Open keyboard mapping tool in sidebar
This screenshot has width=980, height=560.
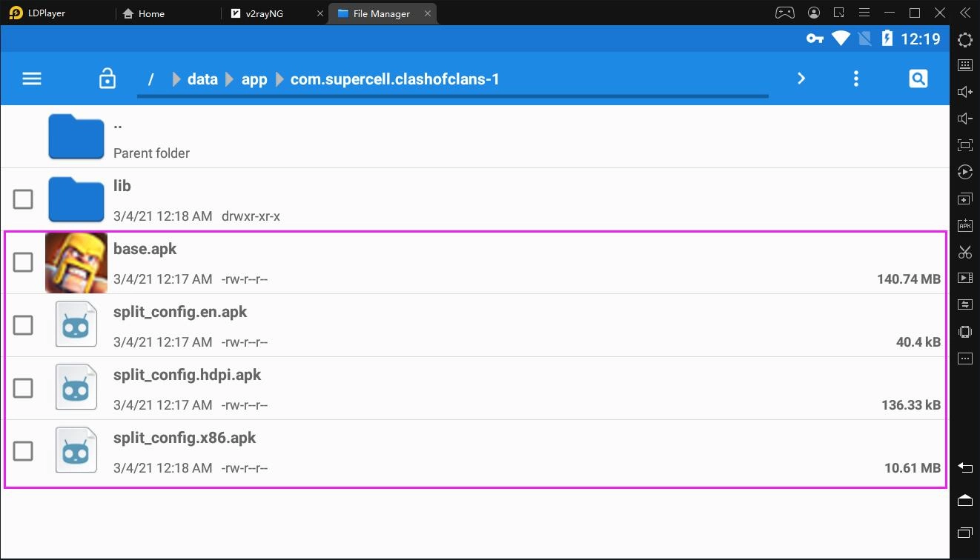tap(964, 65)
